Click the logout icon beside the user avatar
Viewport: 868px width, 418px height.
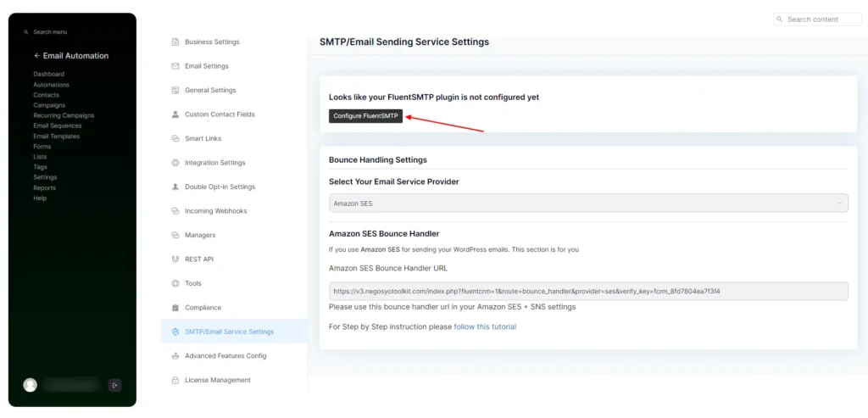[x=114, y=385]
